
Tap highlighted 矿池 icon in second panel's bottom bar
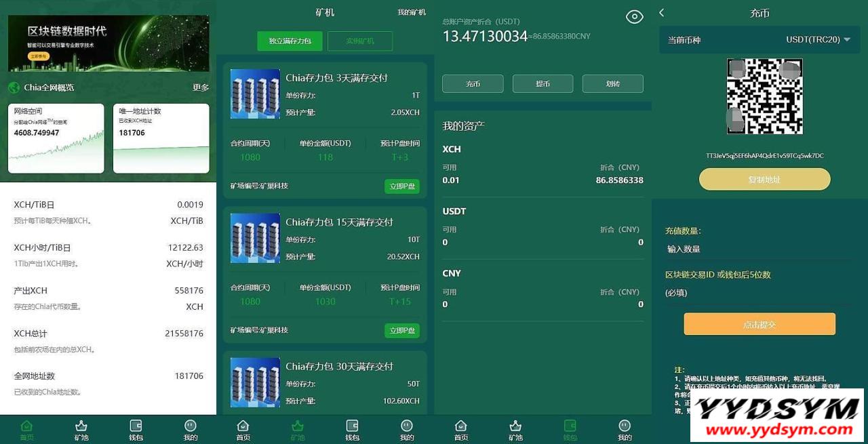point(298,426)
